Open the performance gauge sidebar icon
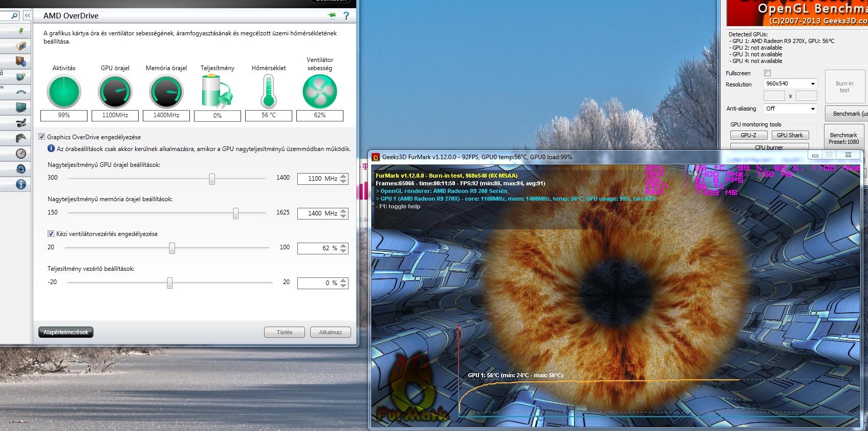 [x=20, y=154]
